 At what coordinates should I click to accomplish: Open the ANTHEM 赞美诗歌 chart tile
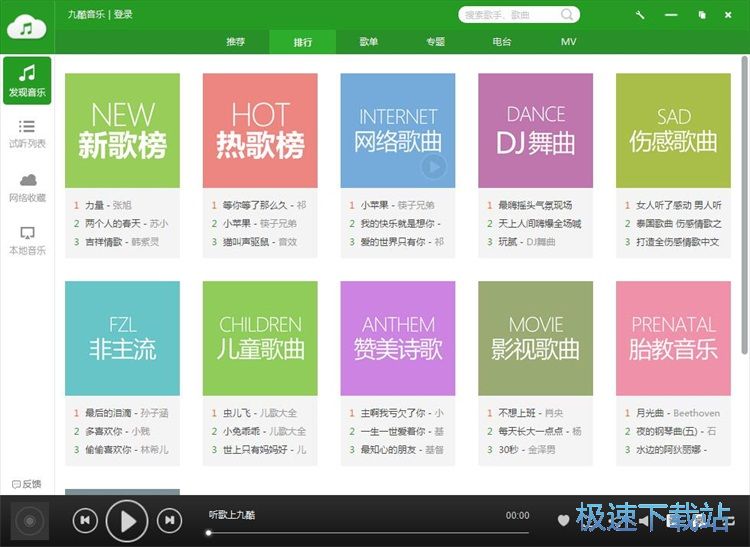(398, 339)
